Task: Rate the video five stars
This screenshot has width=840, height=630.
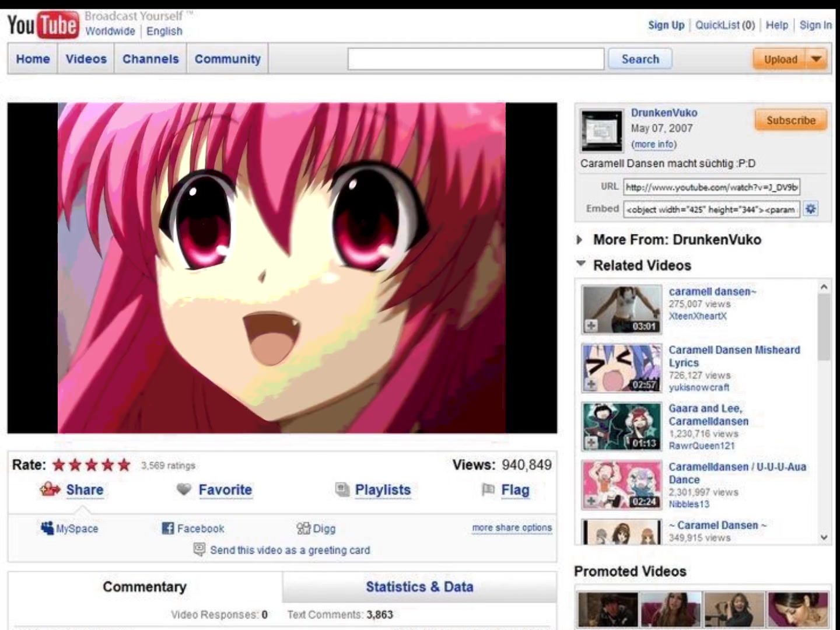Action: click(124, 465)
